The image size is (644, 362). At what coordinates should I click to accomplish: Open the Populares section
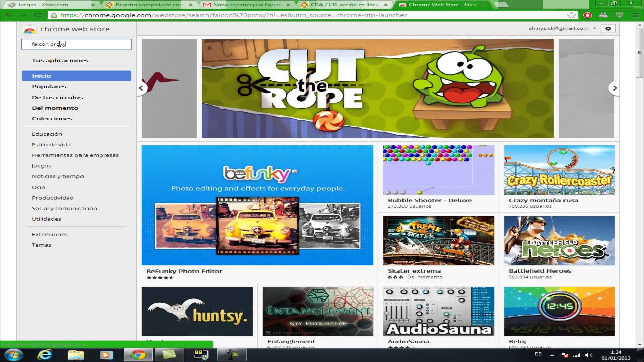click(49, 86)
